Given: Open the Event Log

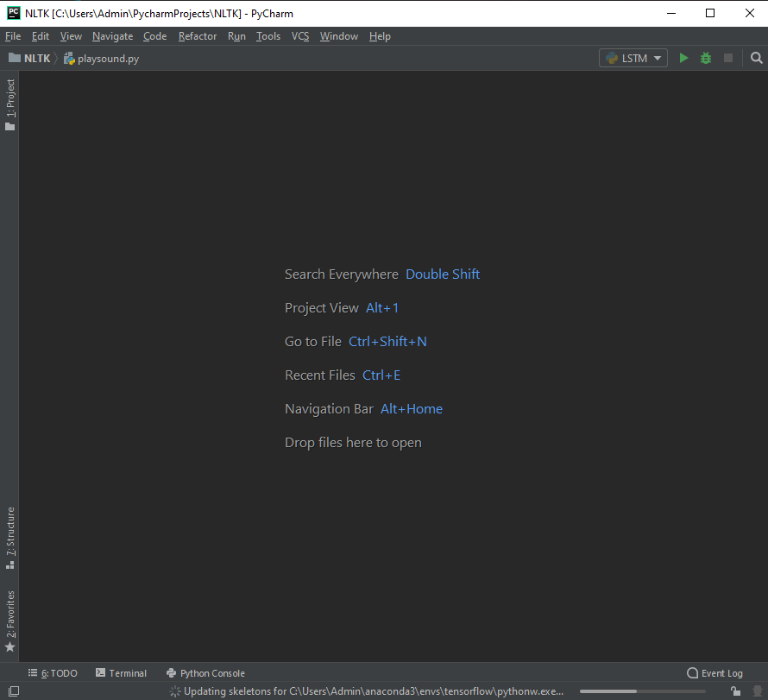Looking at the screenshot, I should point(715,673).
